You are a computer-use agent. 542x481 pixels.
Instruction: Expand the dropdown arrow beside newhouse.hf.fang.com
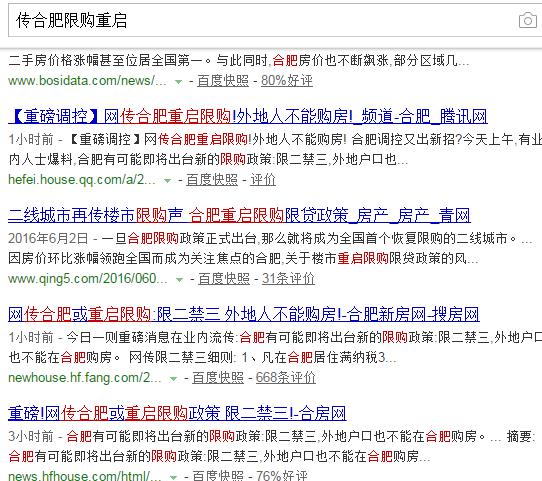point(173,379)
